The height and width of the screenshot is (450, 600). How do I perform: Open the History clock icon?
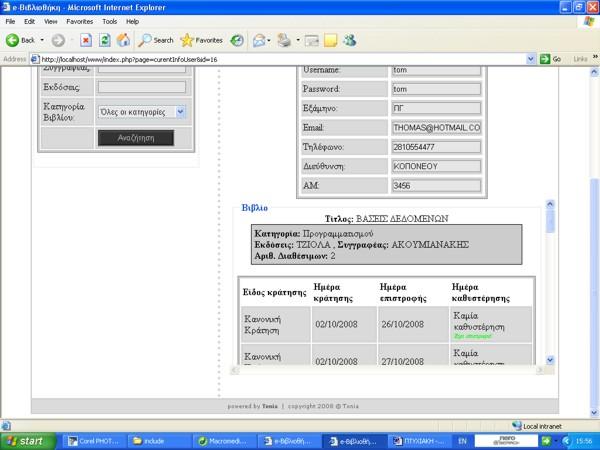click(237, 40)
